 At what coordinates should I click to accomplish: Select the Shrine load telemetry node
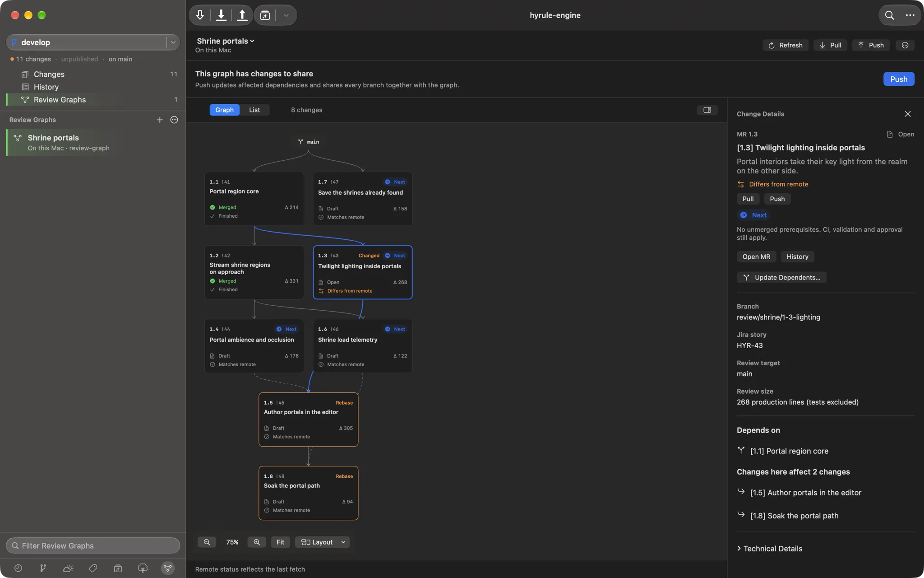tap(363, 346)
